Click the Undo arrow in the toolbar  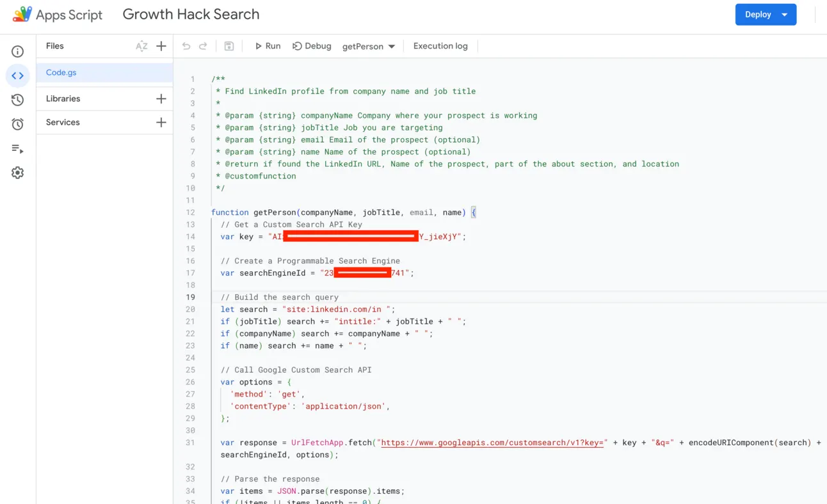(x=186, y=46)
